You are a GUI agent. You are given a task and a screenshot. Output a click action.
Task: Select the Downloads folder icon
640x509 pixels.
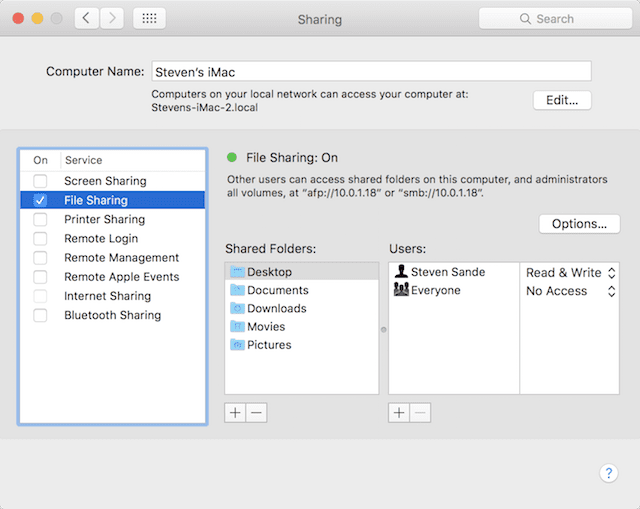click(237, 308)
